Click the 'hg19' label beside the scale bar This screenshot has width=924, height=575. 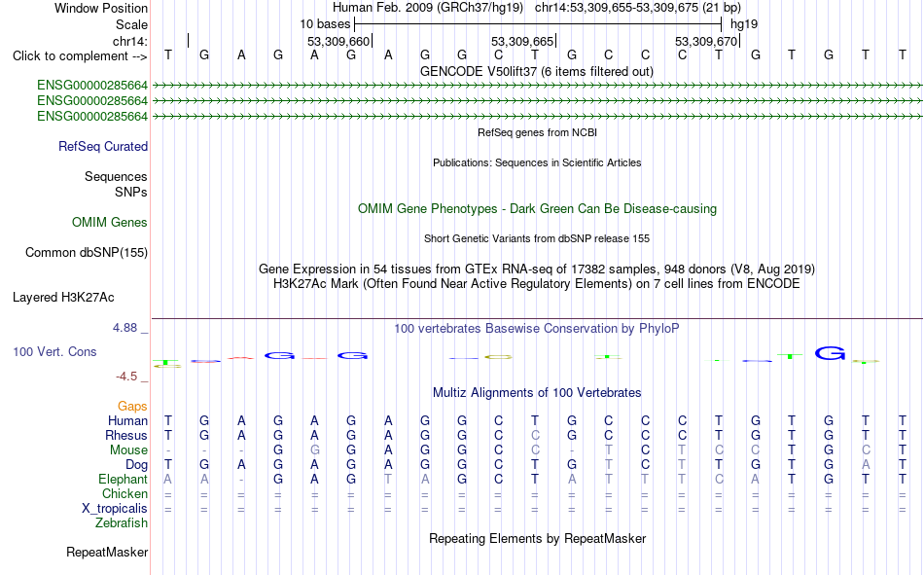coord(744,24)
